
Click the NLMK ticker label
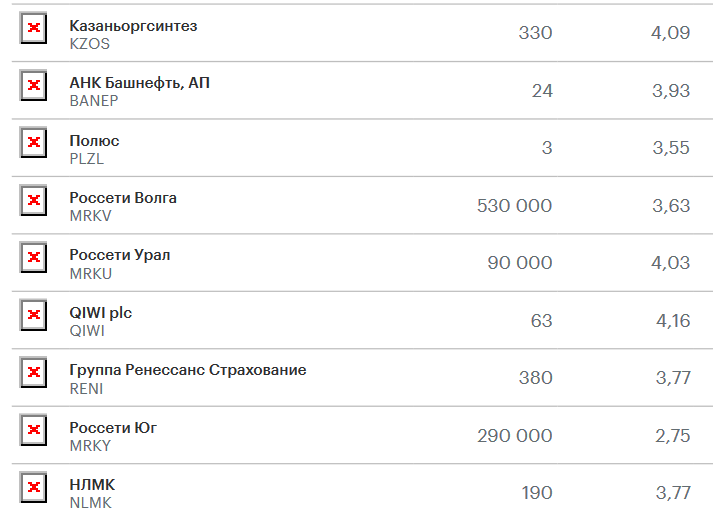coord(90,503)
